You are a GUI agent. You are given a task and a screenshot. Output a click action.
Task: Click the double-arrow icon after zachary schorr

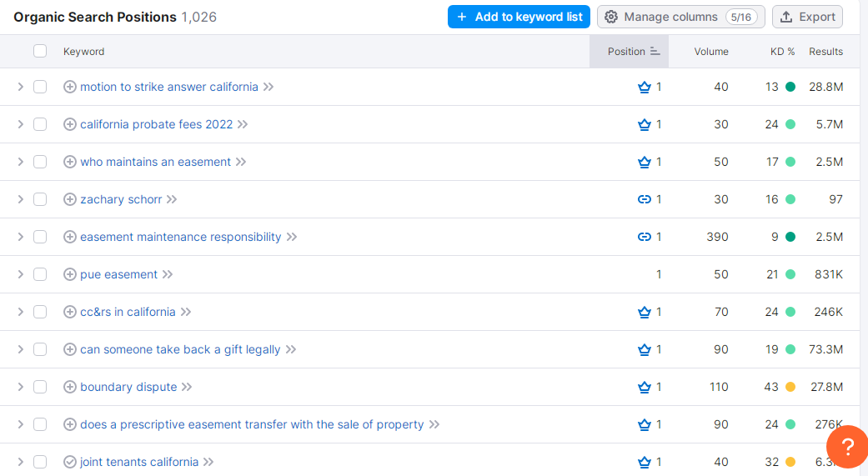click(x=172, y=199)
